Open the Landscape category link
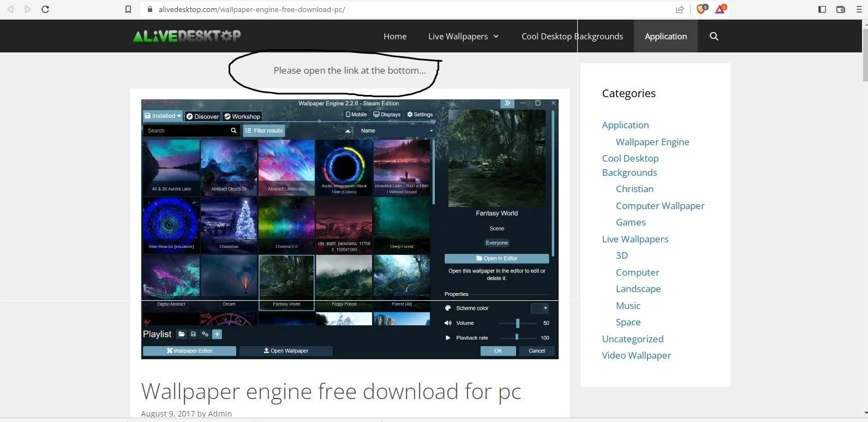 click(638, 289)
